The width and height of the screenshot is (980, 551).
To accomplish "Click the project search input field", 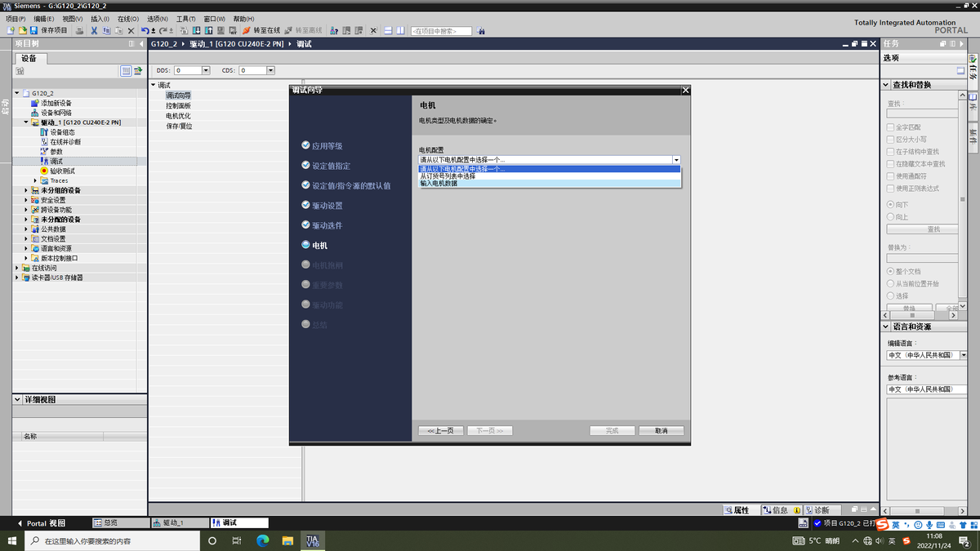I will (441, 31).
